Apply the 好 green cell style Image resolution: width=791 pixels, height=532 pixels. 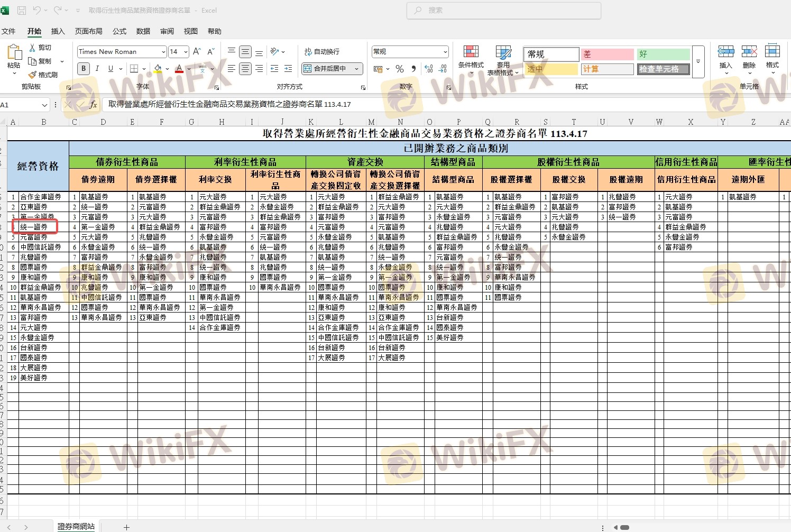[x=663, y=54]
